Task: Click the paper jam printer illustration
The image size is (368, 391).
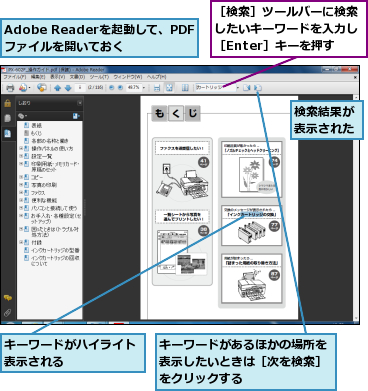Action: click(x=251, y=286)
